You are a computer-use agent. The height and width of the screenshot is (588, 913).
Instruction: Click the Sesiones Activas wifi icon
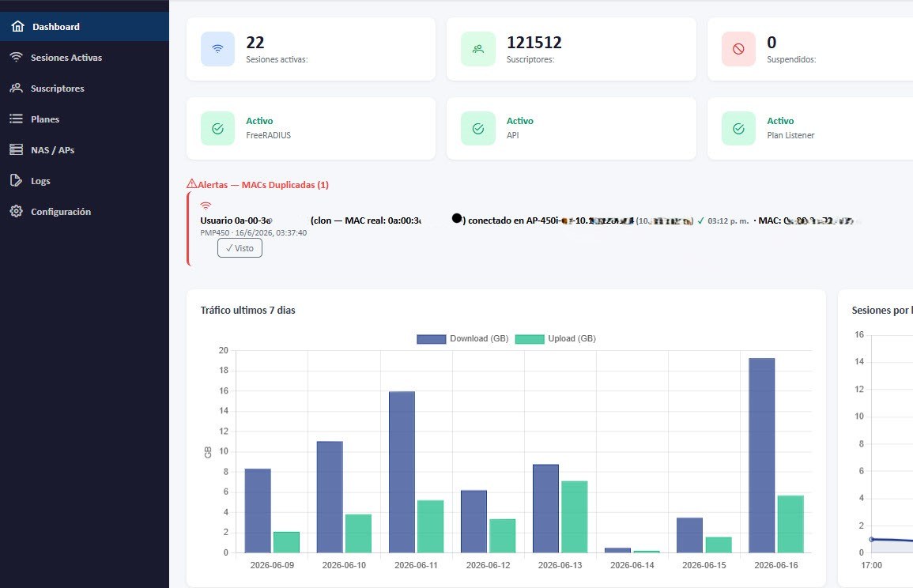(x=17, y=57)
